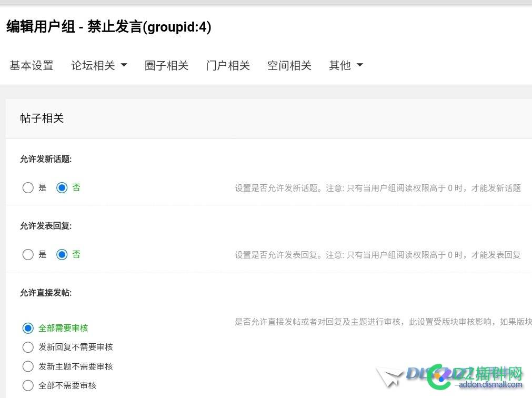Click the paper-plane icon near the watermark
532x398 pixels.
click(x=388, y=375)
